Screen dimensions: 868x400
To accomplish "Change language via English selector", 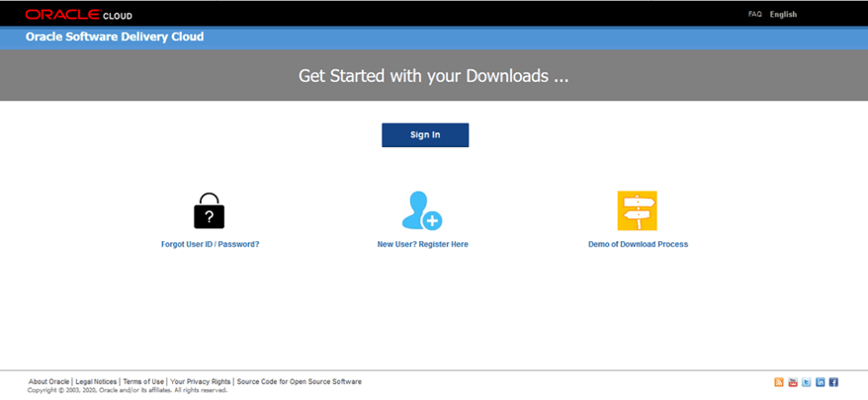I will coord(783,15).
